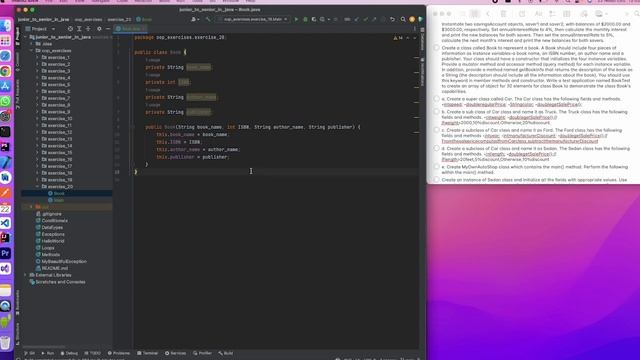Image resolution: width=640 pixels, height=360 pixels.
Task: Open the Bookmarks vertical tab
Action: 18,302
